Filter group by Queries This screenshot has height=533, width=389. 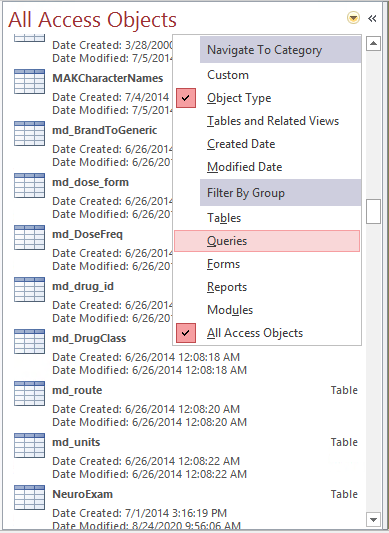tap(267, 241)
